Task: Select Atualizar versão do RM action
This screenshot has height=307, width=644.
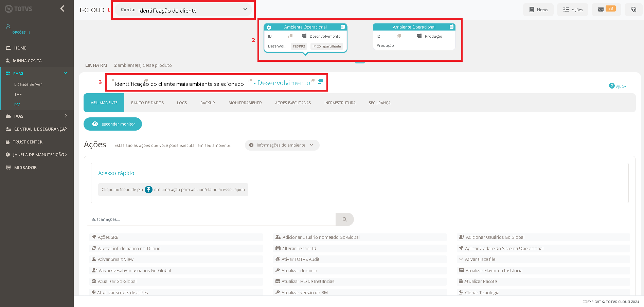Action: (360, 292)
